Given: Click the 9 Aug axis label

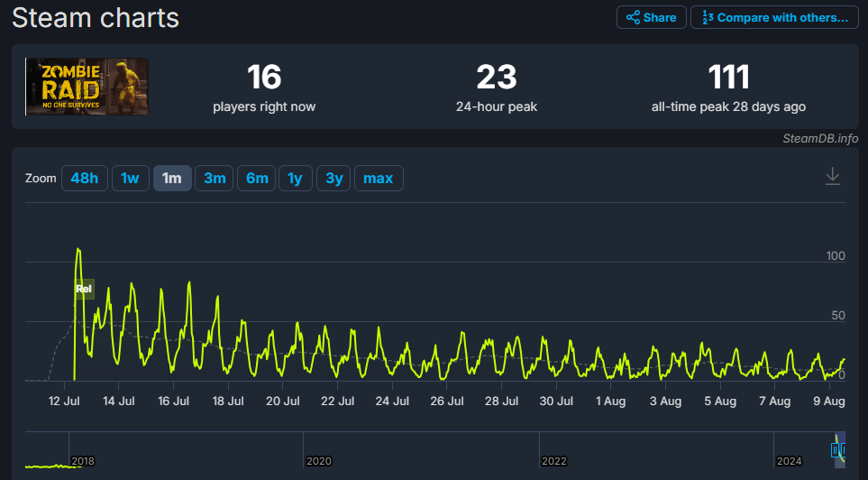Looking at the screenshot, I should pyautogui.click(x=828, y=401).
